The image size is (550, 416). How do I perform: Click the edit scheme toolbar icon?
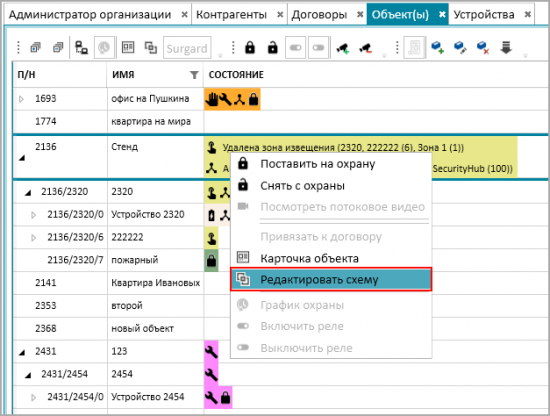151,47
